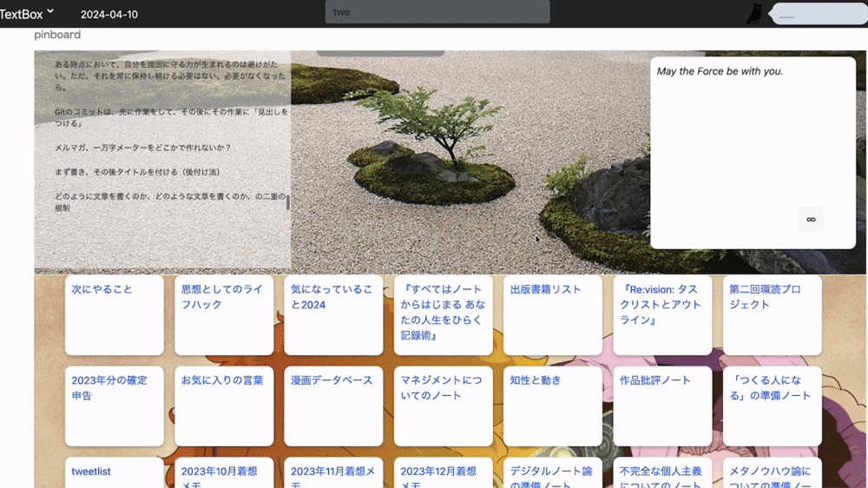This screenshot has width=868, height=488.
Task: Open the『すべてはノートからはじまる』card
Action: coord(443,315)
